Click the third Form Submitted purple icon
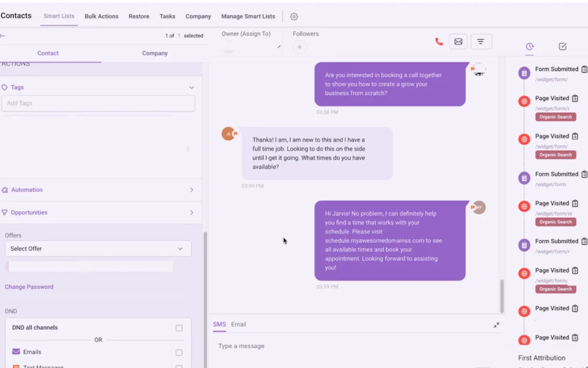The width and height of the screenshot is (588, 368). pos(524,245)
